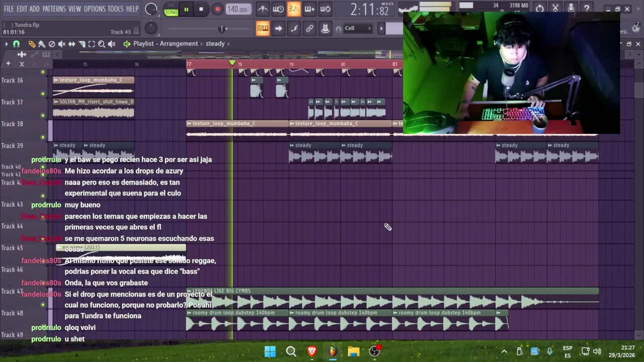Open the VIEW menu
The height and width of the screenshot is (362, 644).
tap(74, 9)
